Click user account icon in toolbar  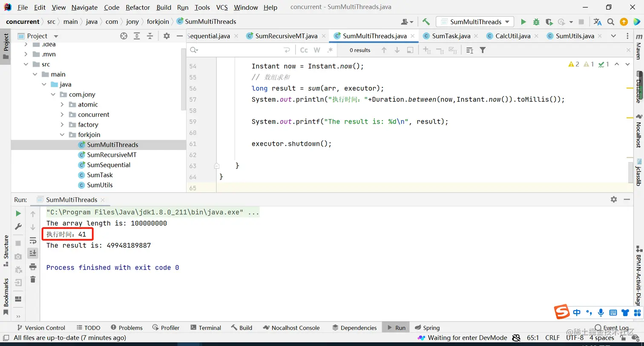pyautogui.click(x=407, y=22)
